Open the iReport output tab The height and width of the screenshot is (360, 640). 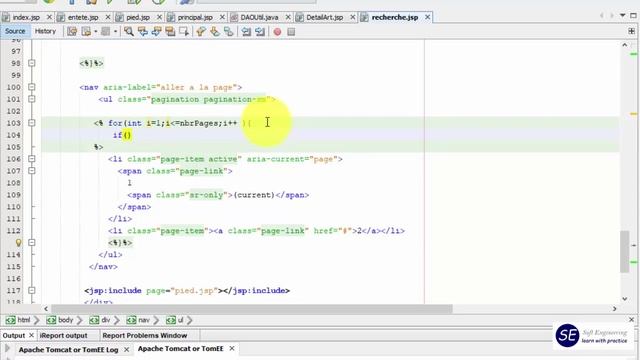click(x=64, y=336)
